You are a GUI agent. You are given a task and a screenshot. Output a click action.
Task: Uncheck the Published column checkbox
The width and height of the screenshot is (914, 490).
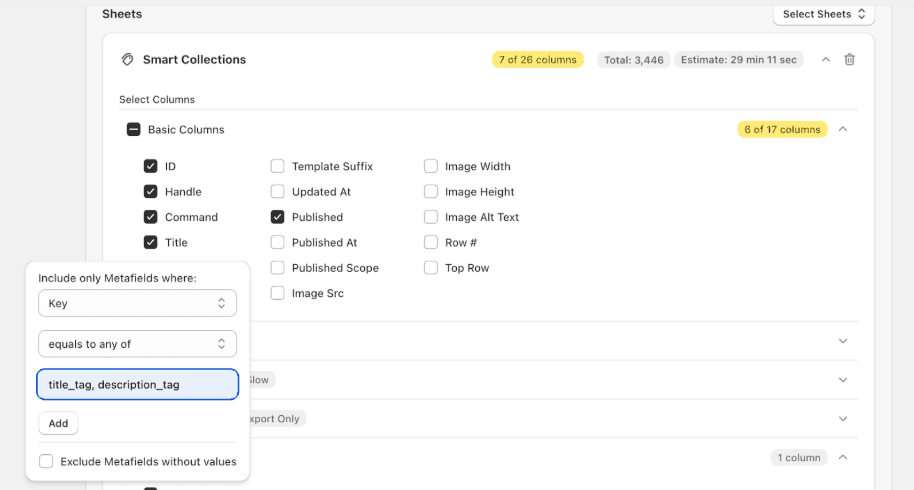tap(277, 217)
